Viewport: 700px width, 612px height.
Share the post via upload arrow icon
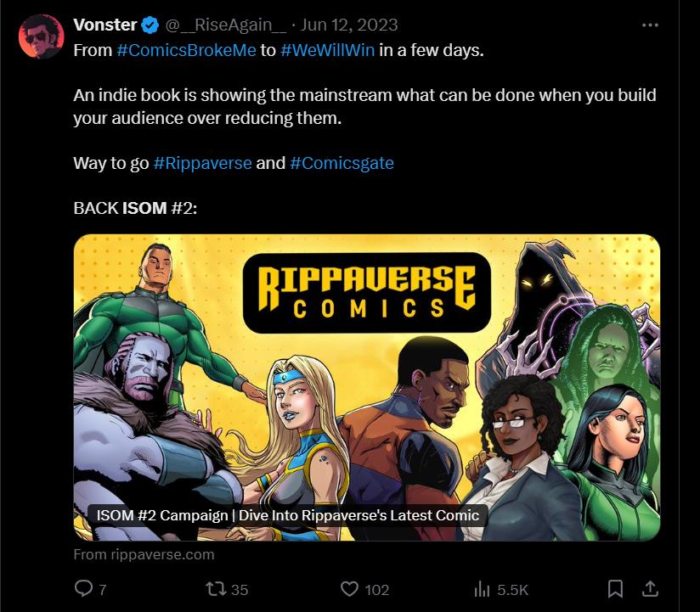click(650, 588)
